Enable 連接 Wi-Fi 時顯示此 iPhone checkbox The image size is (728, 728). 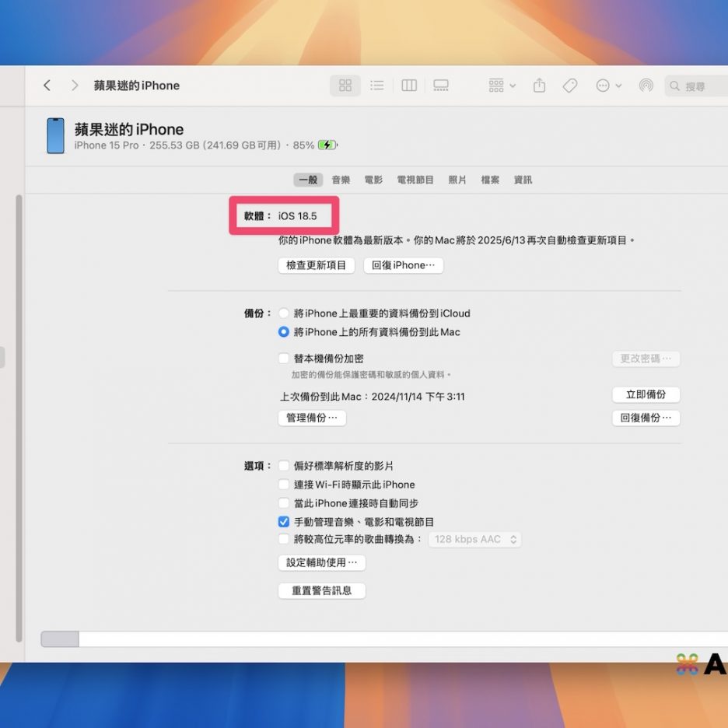[x=284, y=485]
